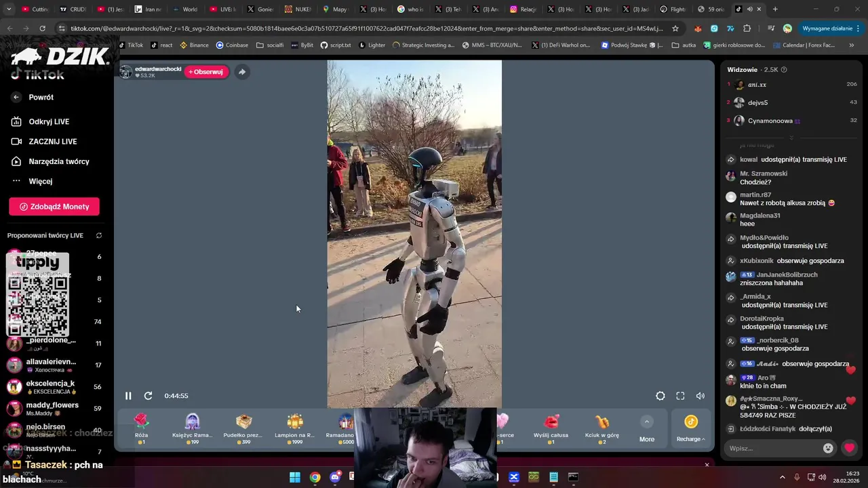
Task: Open emoji picker in chat
Action: (828, 448)
